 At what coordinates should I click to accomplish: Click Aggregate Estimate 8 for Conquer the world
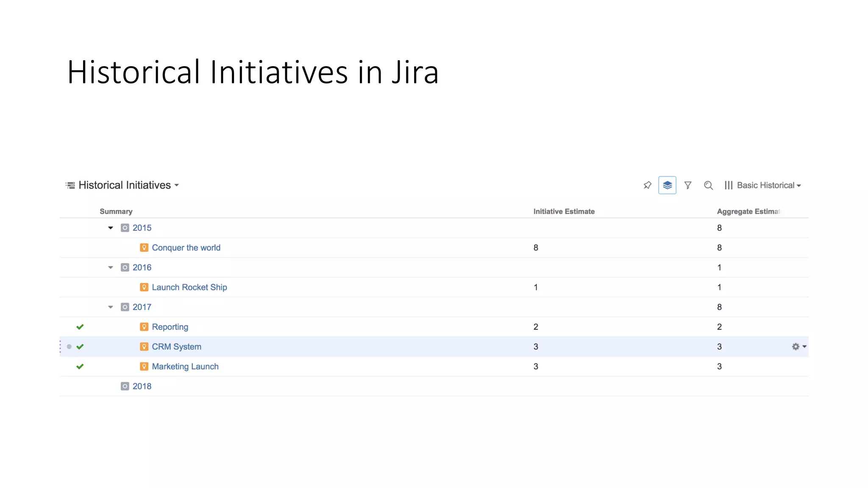tap(719, 248)
